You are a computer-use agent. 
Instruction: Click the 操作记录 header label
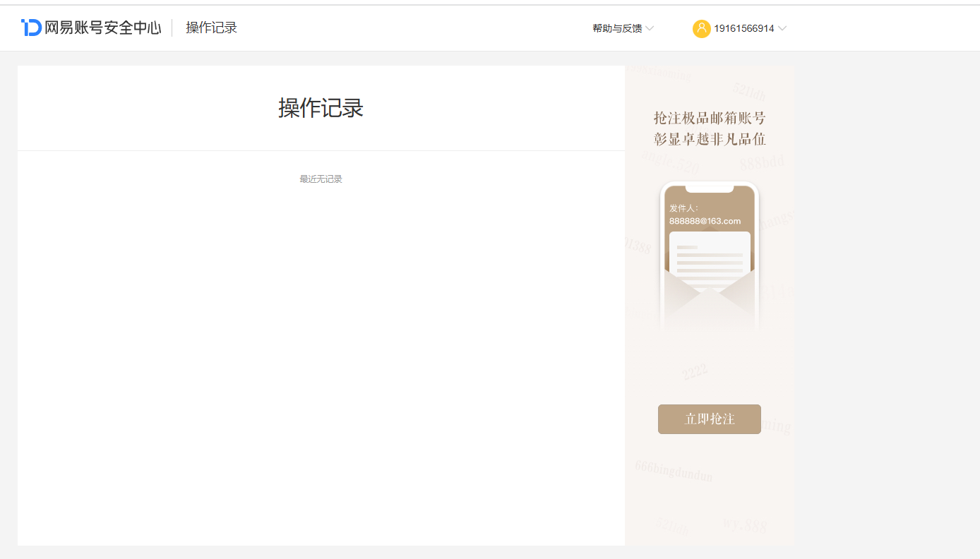(212, 28)
